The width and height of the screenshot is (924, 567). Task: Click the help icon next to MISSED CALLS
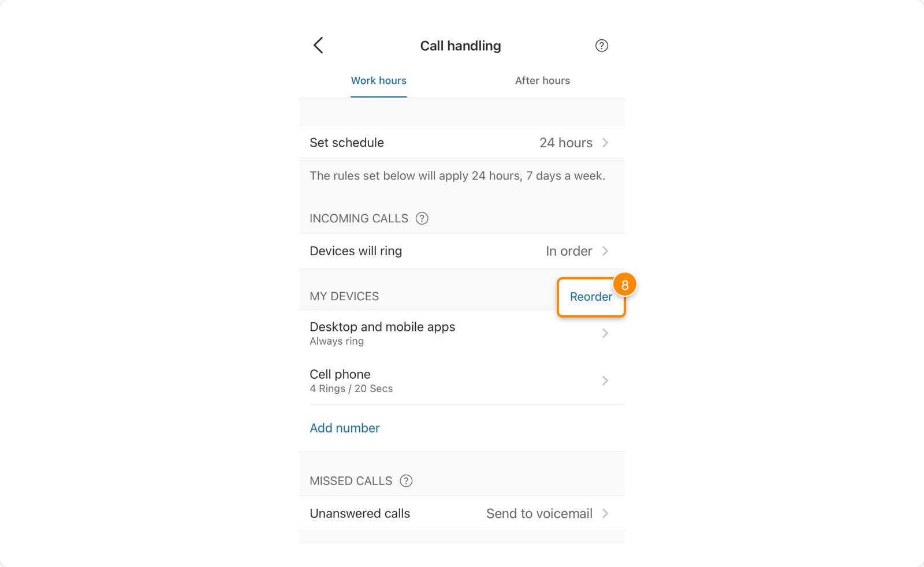pos(407,480)
